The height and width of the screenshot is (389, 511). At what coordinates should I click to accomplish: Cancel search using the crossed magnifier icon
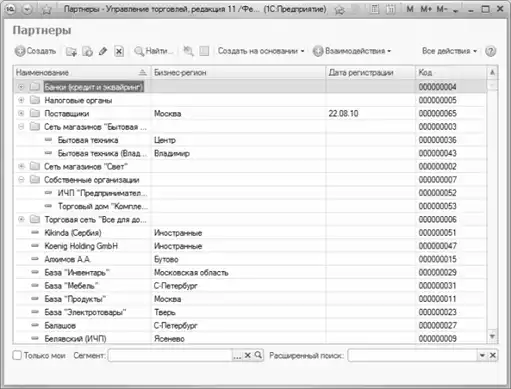click(x=188, y=51)
